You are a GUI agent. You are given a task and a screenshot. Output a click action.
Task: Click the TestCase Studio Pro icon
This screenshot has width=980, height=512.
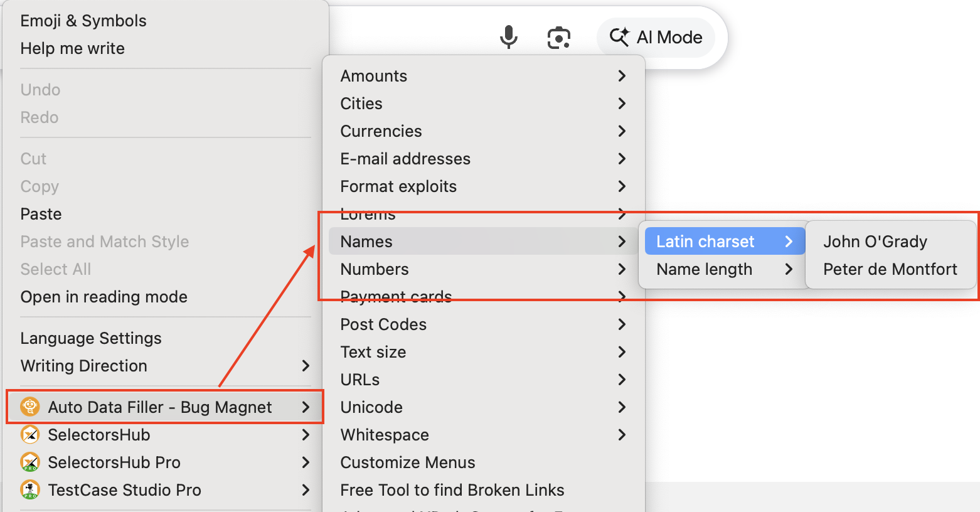coord(29,490)
